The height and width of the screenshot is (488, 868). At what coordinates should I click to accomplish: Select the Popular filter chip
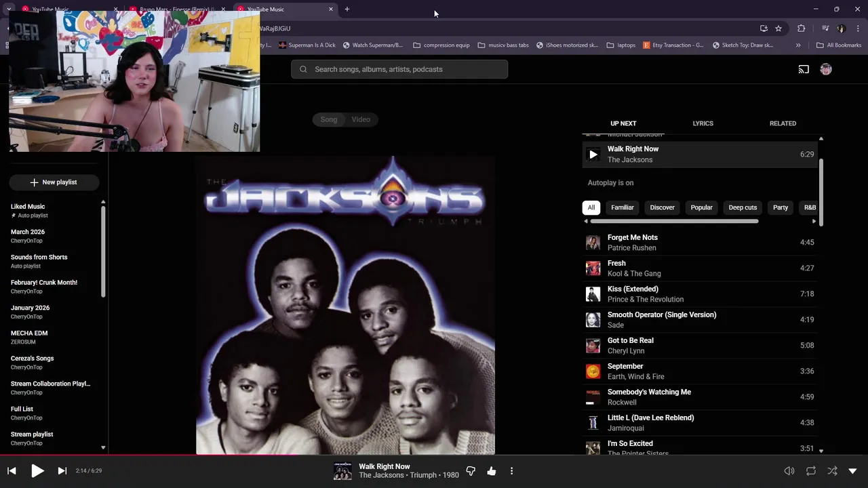701,207
